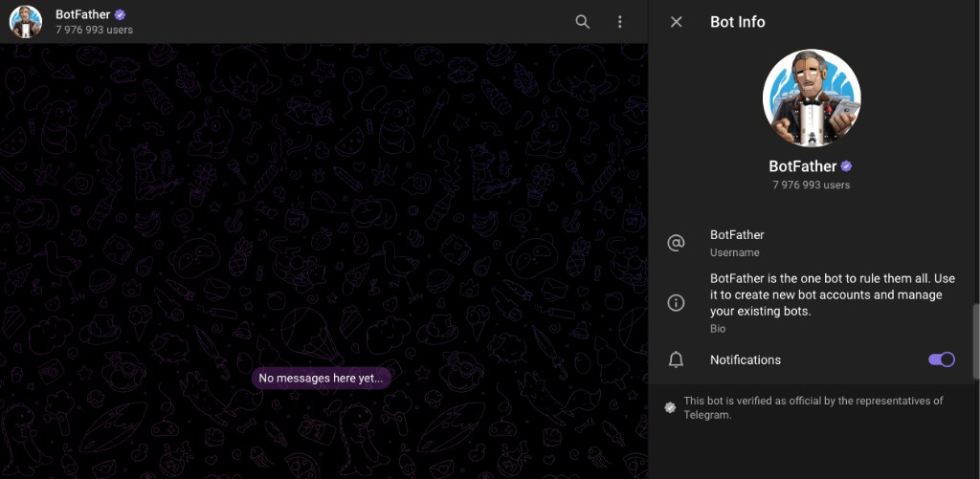This screenshot has width=980, height=479.
Task: Click the small BotFather avatar in chat header
Action: point(26,22)
